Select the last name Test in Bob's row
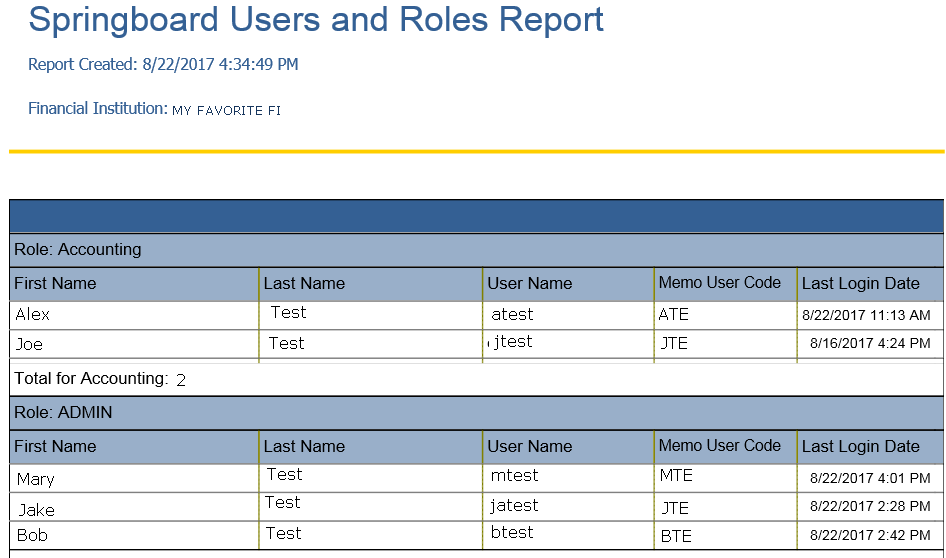 (284, 533)
